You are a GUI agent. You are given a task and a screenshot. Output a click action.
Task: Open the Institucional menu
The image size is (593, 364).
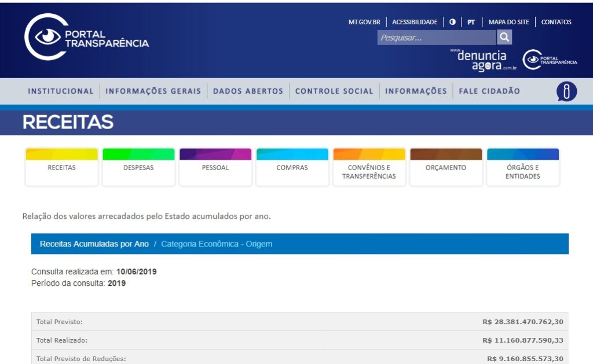click(x=61, y=91)
